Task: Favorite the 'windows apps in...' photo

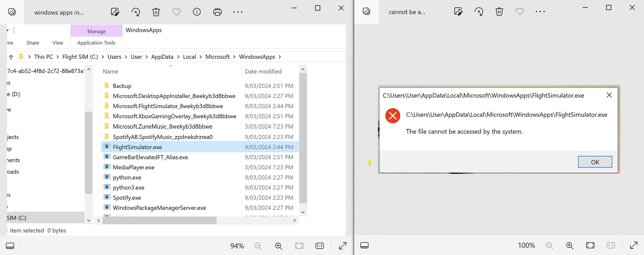Action: (176, 12)
